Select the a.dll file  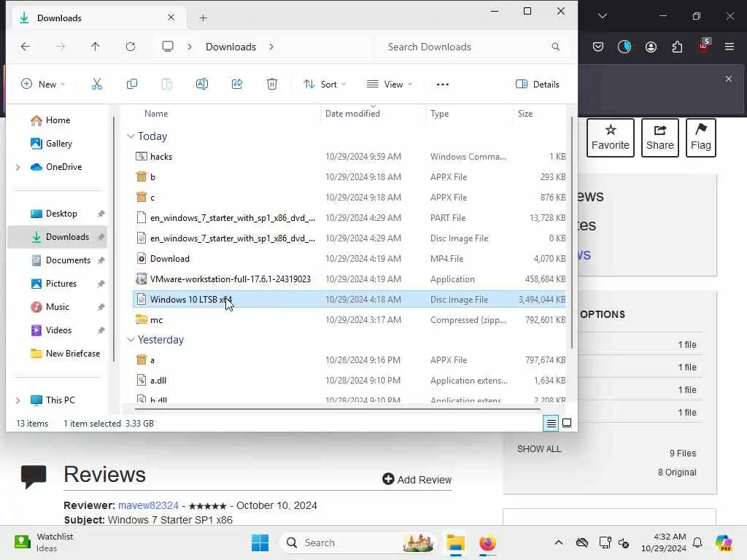[349, 381]
